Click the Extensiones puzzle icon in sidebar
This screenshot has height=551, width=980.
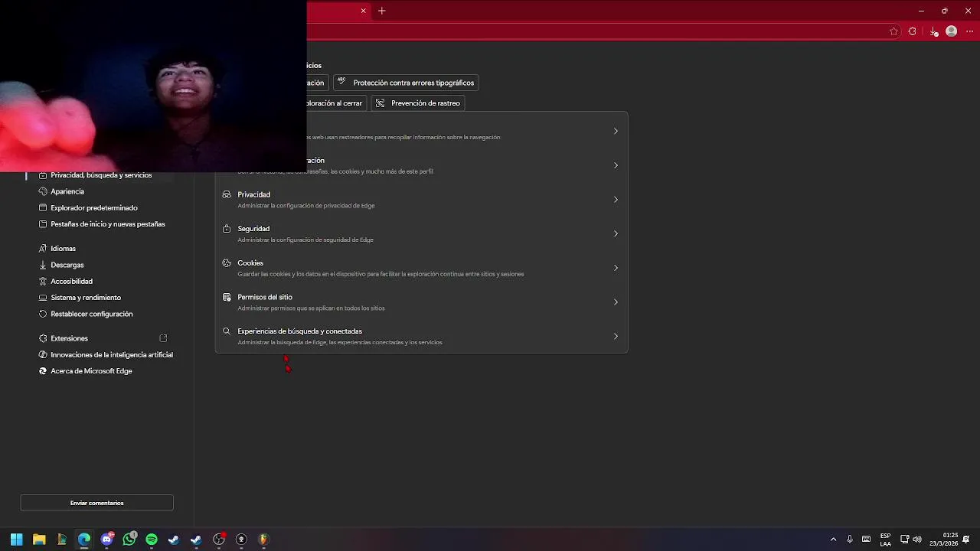(44, 338)
